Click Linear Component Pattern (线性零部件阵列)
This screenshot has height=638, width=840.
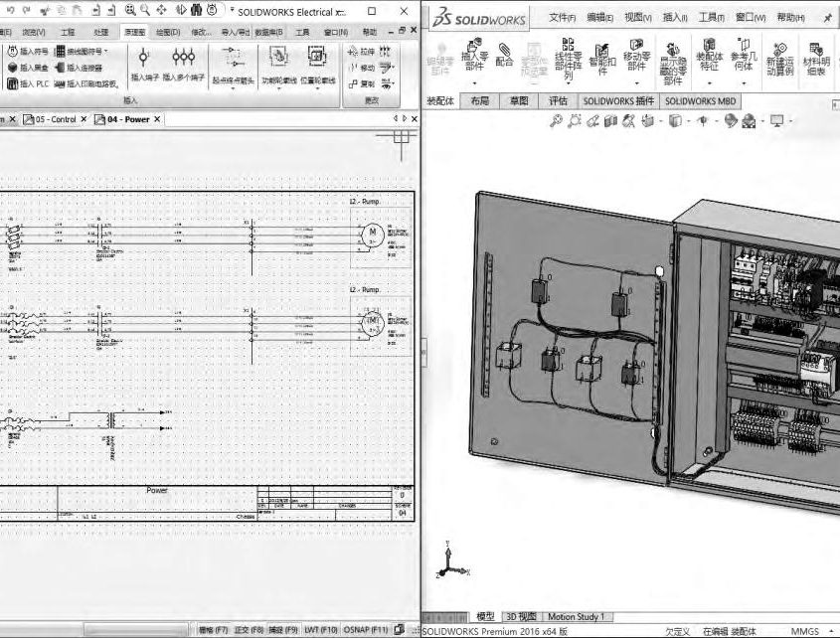tap(569, 58)
